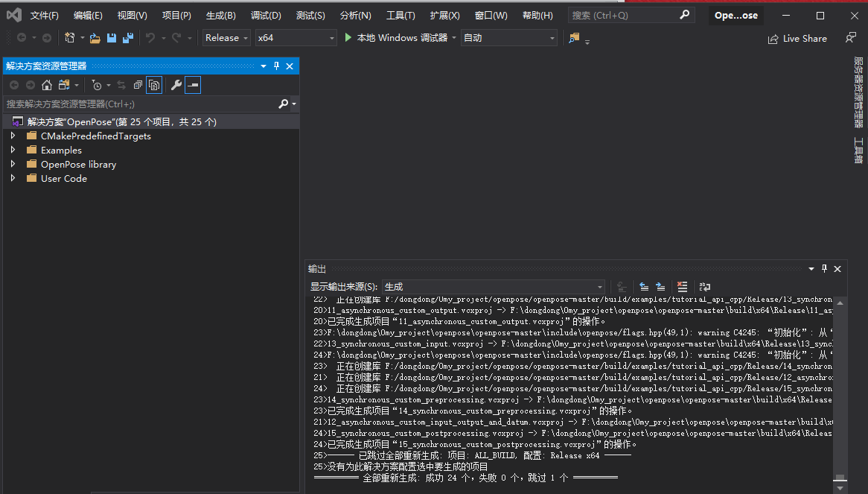Open the x64 platform dropdown
Image resolution: width=868 pixels, height=494 pixels.
(x=296, y=38)
